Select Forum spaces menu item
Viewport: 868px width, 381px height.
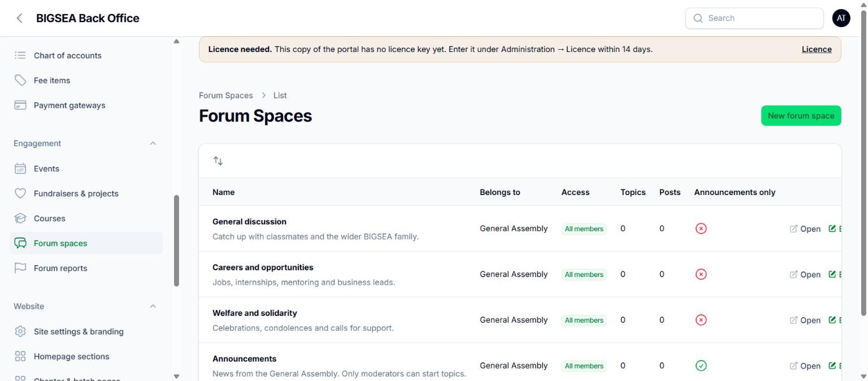(x=86, y=243)
